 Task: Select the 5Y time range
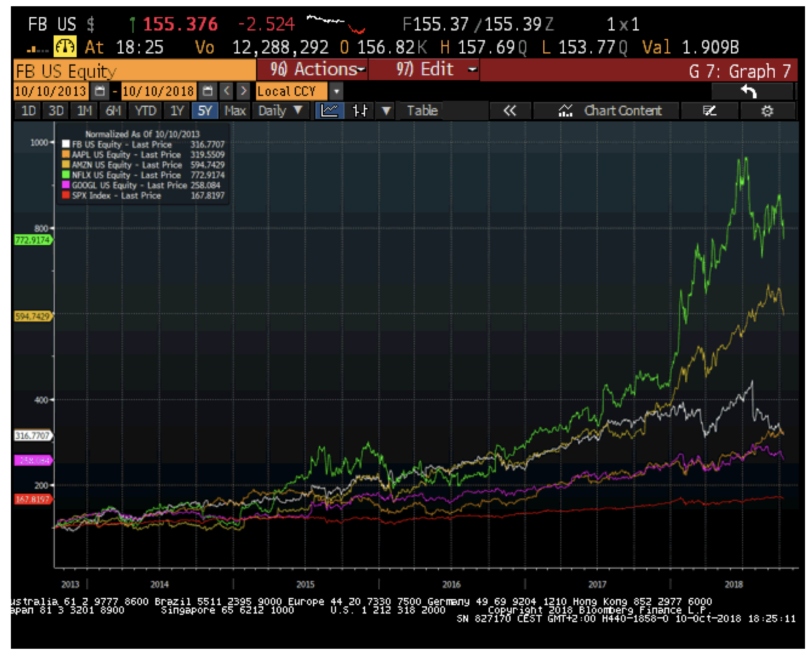click(x=205, y=111)
